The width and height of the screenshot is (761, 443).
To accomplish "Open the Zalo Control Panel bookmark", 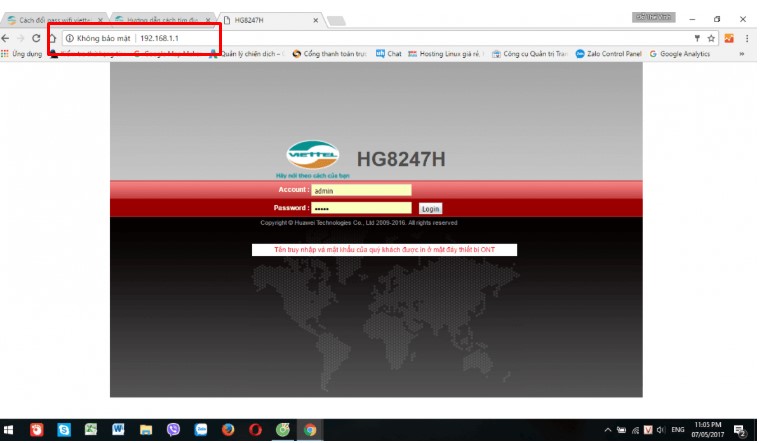I will pos(609,54).
